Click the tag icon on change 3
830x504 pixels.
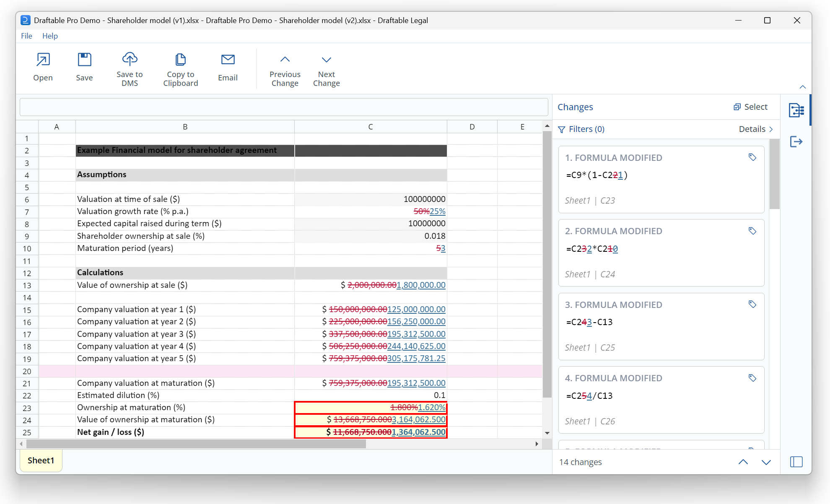click(752, 304)
